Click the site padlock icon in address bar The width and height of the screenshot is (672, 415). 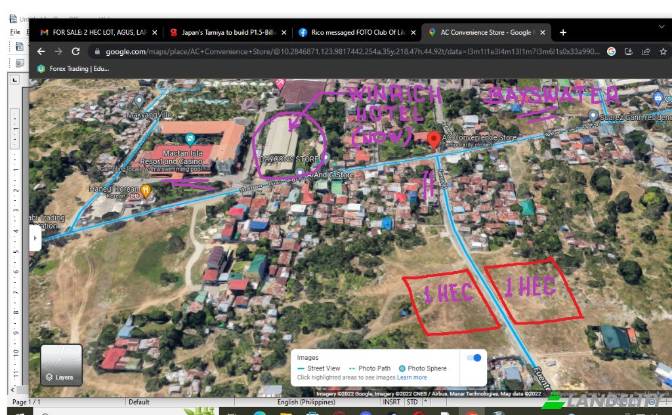(96, 50)
